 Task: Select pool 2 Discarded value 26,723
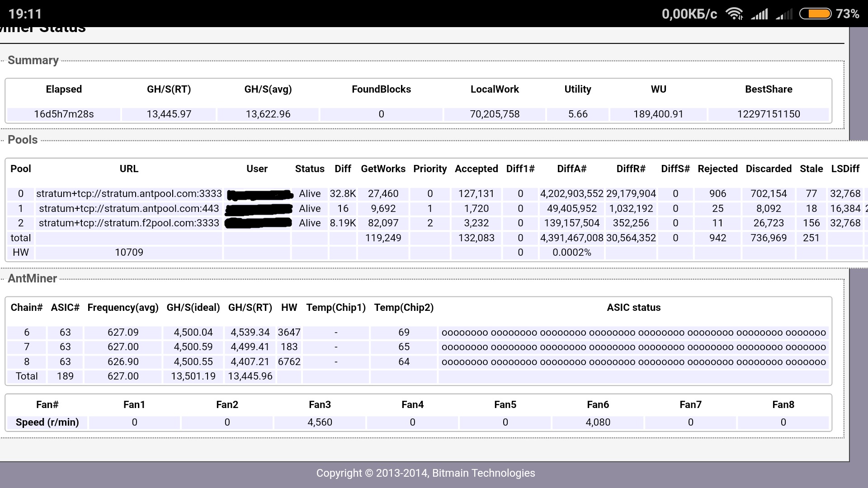[769, 223]
